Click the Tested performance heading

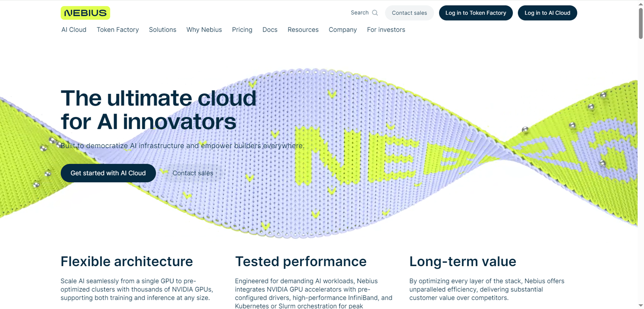click(301, 261)
